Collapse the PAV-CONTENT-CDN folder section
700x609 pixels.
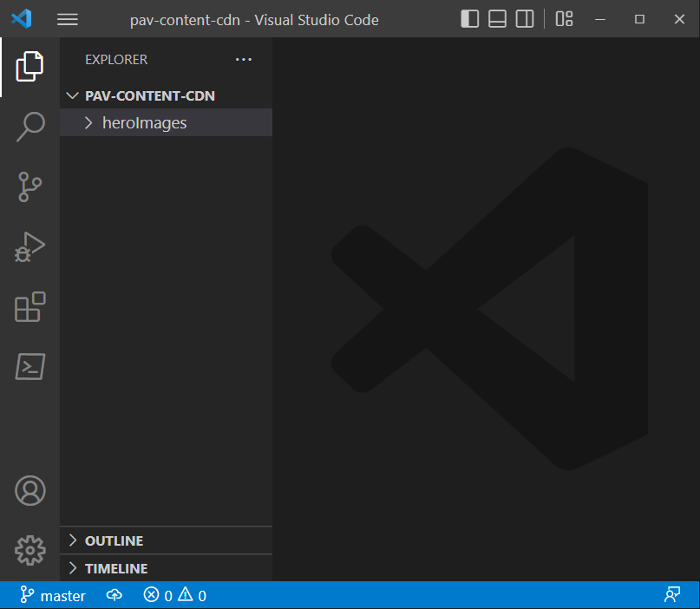point(166,95)
